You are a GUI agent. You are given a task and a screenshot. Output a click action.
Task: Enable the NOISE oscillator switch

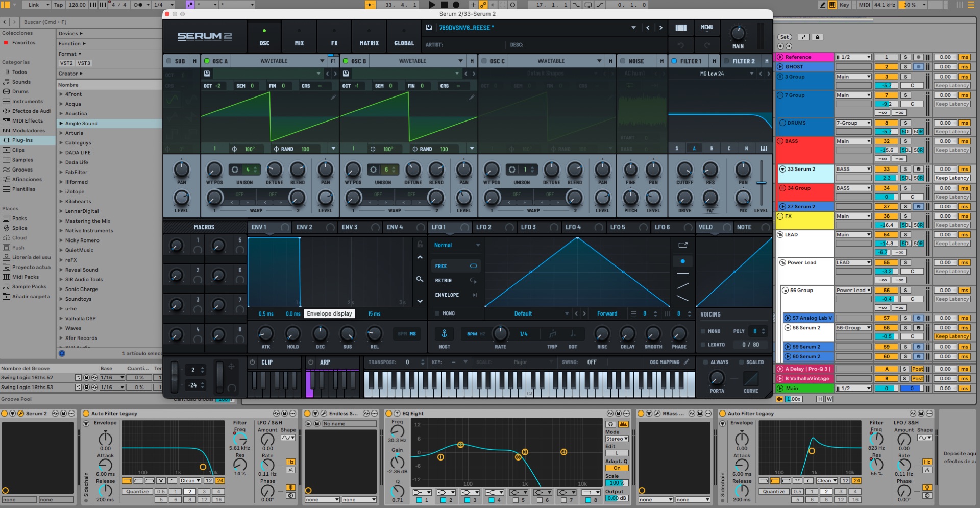click(x=623, y=61)
